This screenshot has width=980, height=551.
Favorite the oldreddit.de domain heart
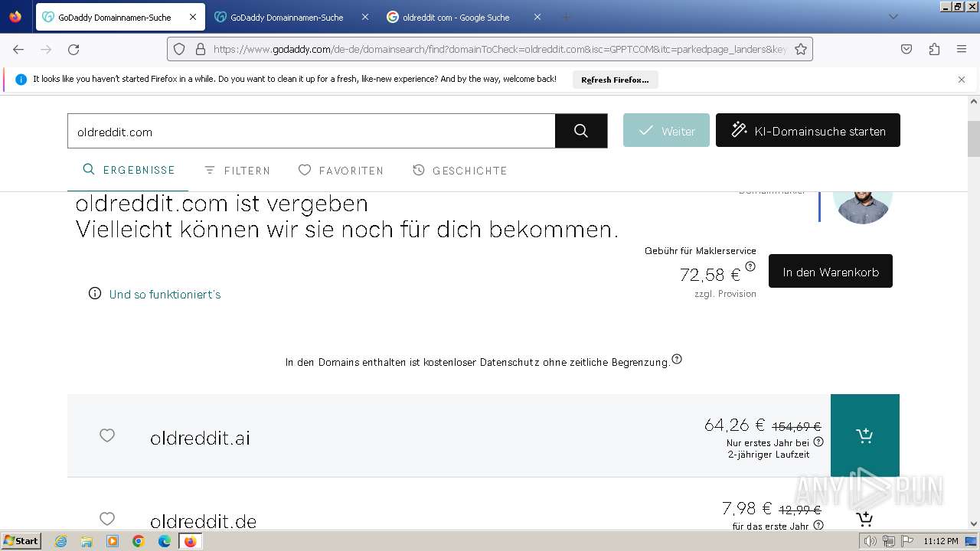point(107,519)
